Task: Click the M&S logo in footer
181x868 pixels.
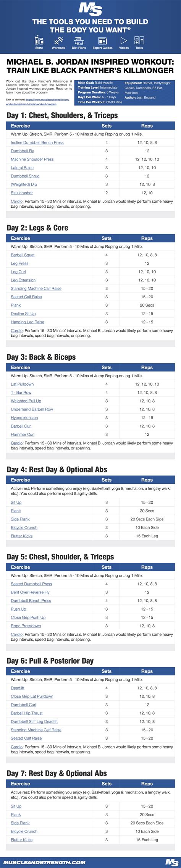Action: click(171, 862)
